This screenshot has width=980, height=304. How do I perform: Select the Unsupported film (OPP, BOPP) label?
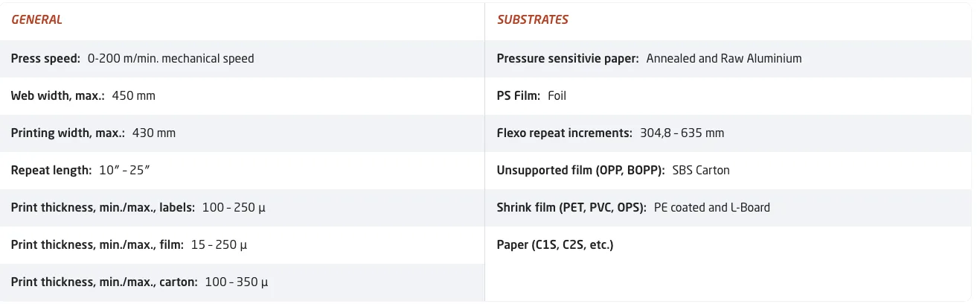click(580, 170)
